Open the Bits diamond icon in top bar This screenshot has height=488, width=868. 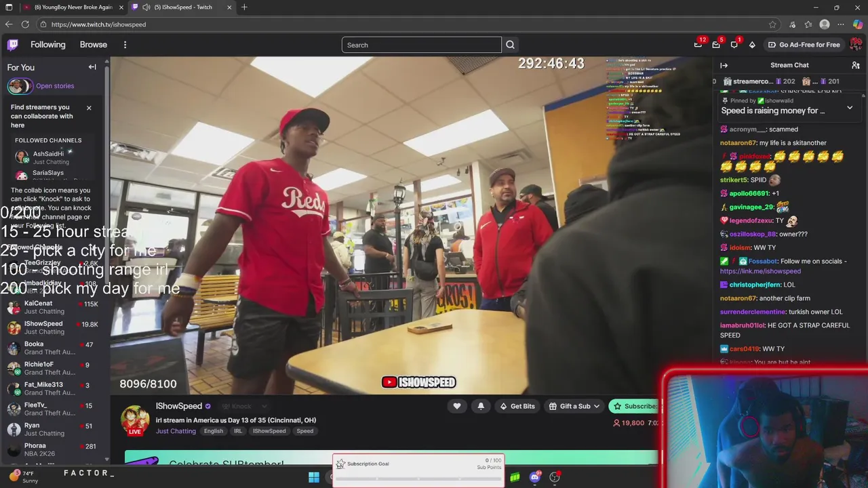[x=752, y=45]
